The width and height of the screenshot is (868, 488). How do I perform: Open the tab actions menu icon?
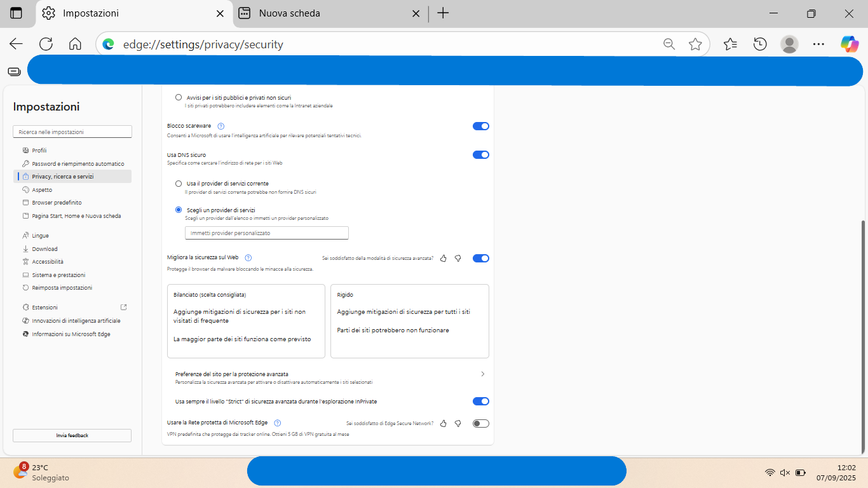coord(16,13)
